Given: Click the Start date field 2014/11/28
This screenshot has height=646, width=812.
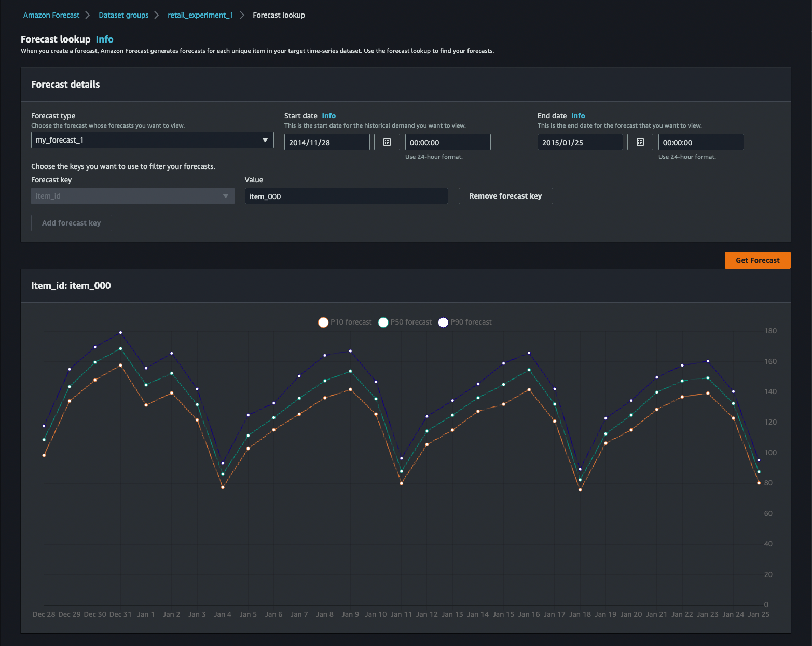Looking at the screenshot, I should click(x=327, y=142).
